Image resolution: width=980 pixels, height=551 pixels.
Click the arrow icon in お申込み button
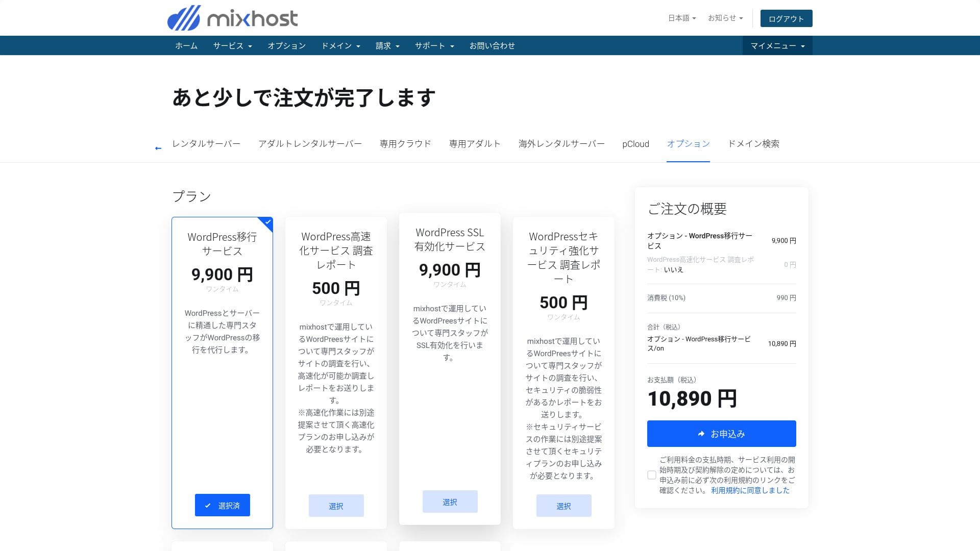coord(701,434)
